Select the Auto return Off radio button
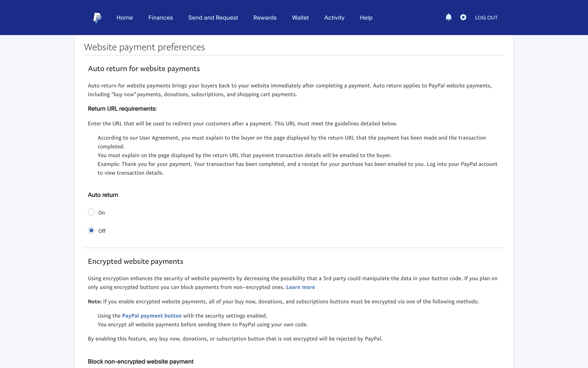 91,230
